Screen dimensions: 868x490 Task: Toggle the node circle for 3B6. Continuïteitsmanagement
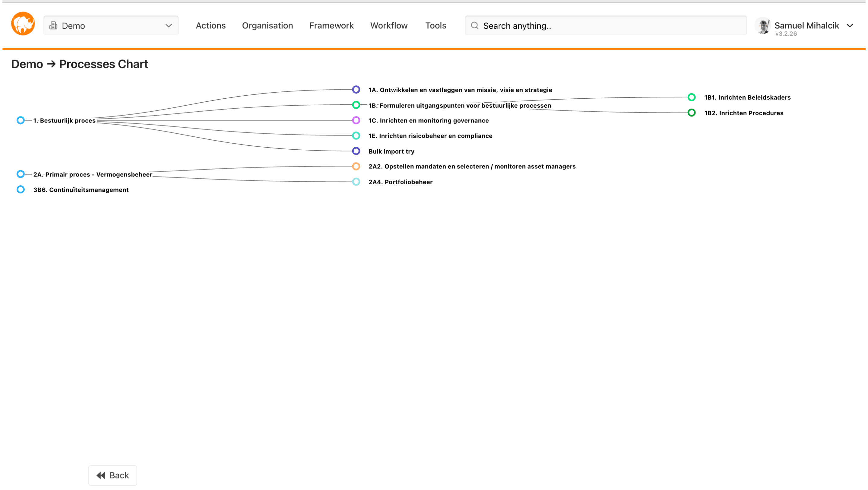point(20,189)
